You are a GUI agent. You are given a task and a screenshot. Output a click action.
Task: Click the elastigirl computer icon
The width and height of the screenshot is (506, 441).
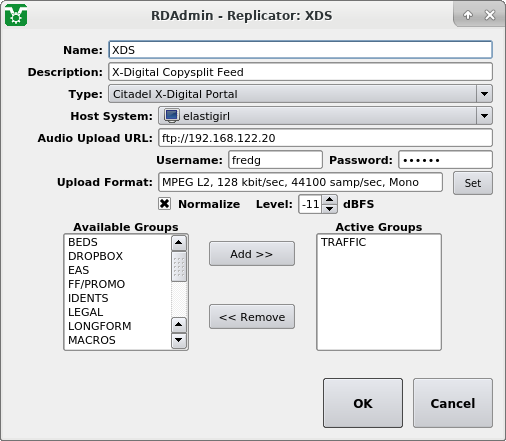(x=172, y=116)
